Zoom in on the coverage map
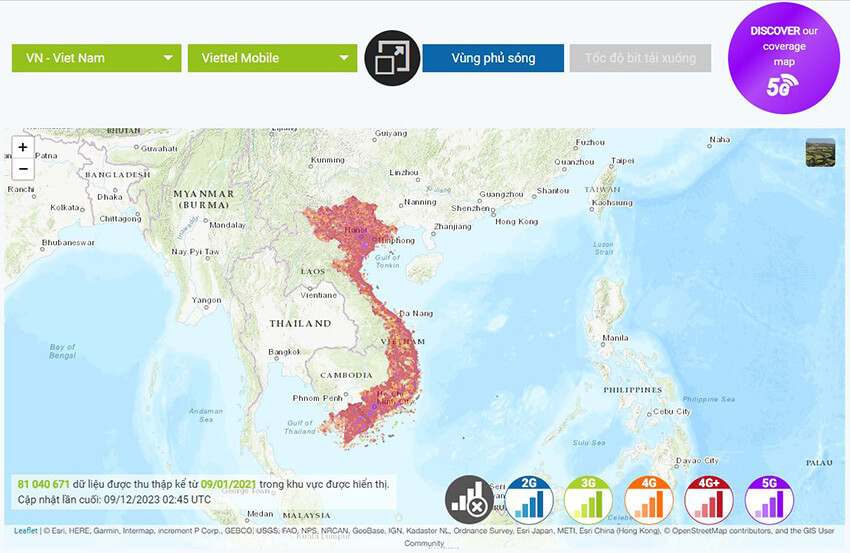Viewport: 850px width, 553px height. (x=23, y=147)
